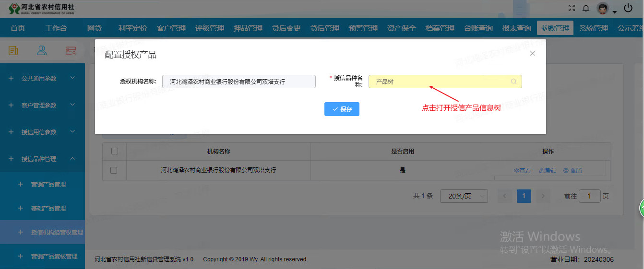Click the 保存 button

342,109
